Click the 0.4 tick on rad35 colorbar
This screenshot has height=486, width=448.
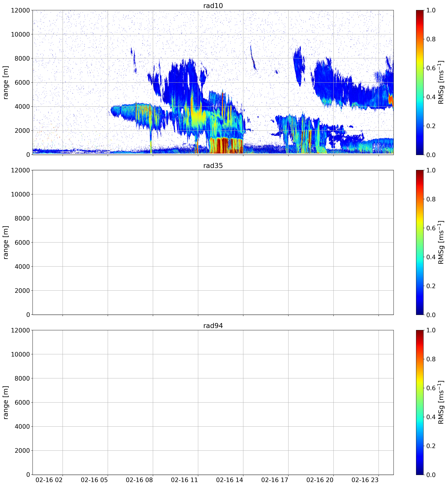click(x=431, y=257)
